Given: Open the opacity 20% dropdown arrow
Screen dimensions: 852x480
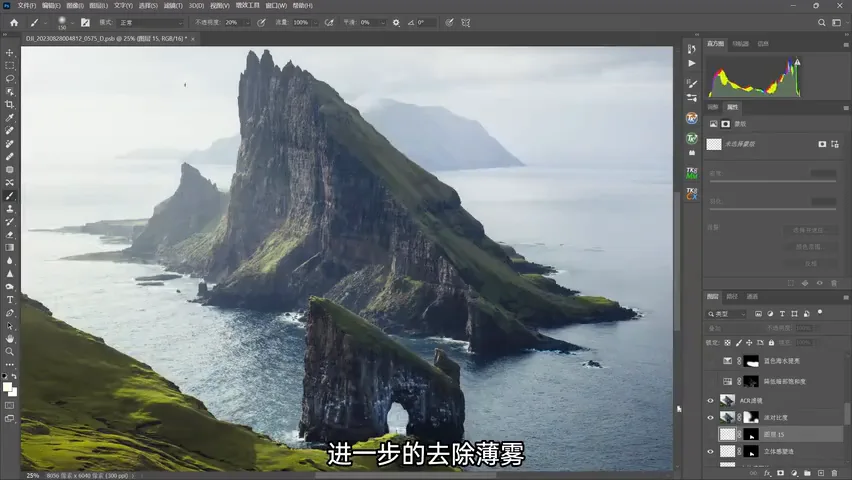Looking at the screenshot, I should [x=247, y=23].
